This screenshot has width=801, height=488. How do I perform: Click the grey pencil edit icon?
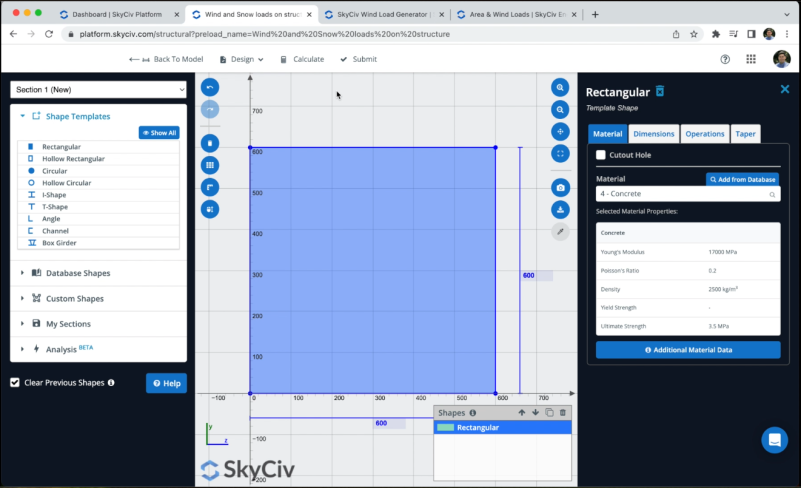click(x=560, y=231)
